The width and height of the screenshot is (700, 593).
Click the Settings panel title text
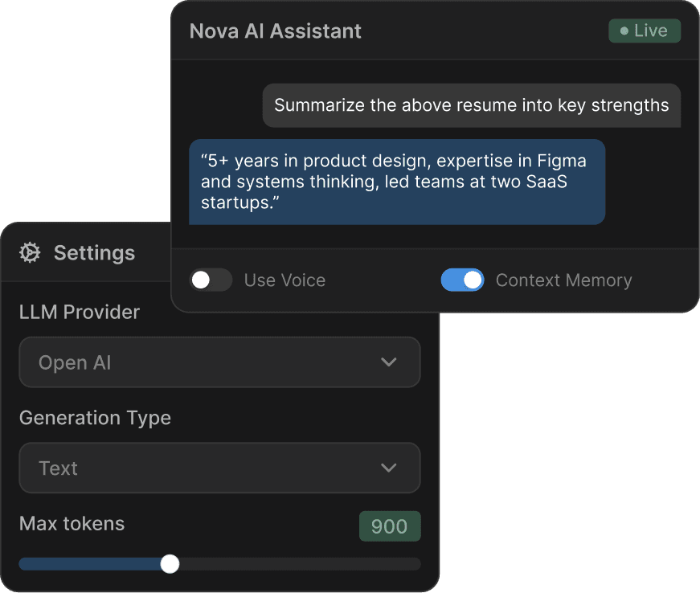point(94,253)
